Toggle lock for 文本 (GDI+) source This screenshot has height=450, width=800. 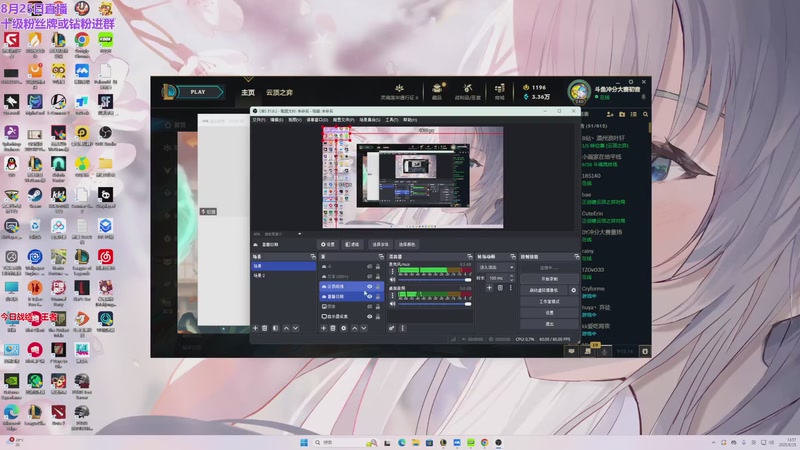click(x=378, y=277)
